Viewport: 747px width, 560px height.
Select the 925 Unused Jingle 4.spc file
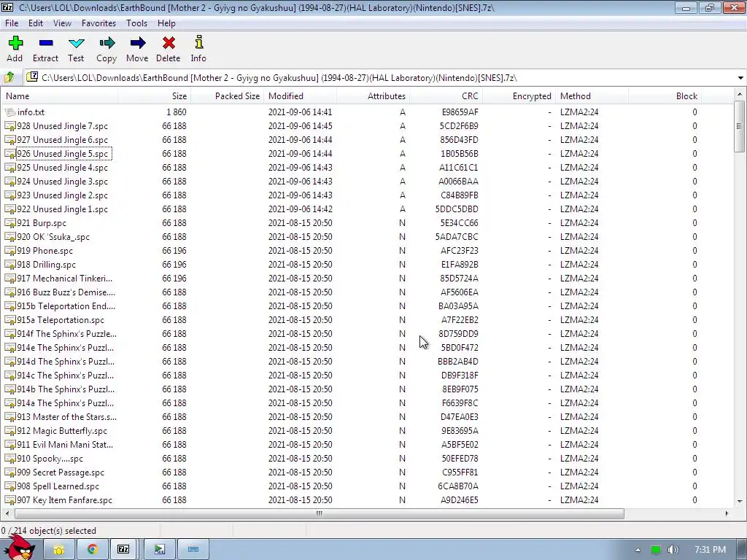click(63, 168)
